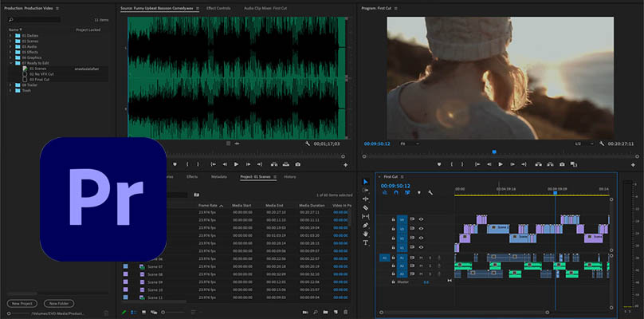Screen dimensions: 644x319
Task: Click the Program monitor blue playhead marker
Action: 494,152
